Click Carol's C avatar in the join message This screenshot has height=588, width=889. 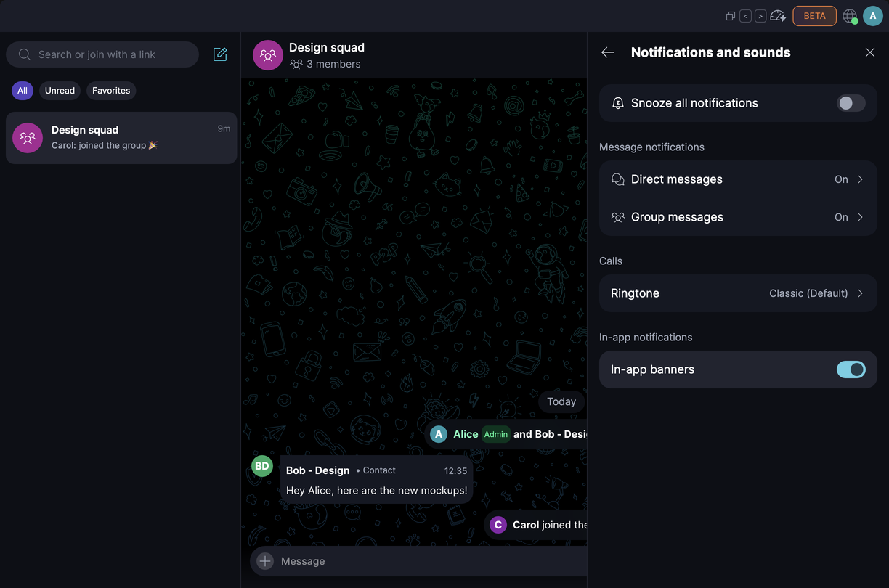click(498, 525)
